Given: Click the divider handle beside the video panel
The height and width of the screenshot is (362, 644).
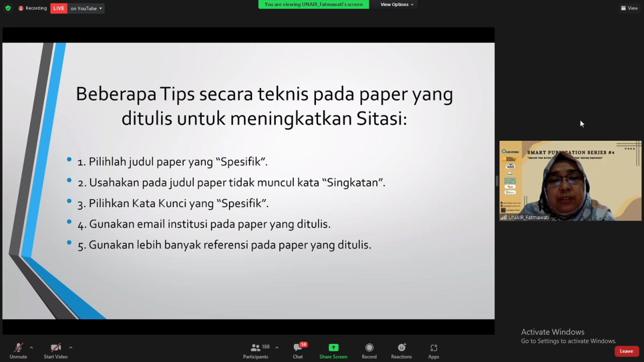Looking at the screenshot, I should (497, 181).
